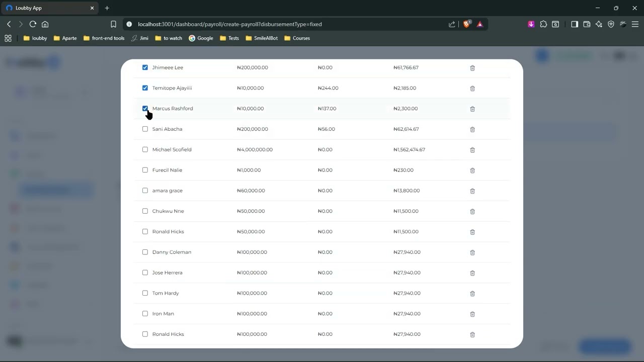
Task: Open the Courses bookmarks folder
Action: pyautogui.click(x=297, y=38)
